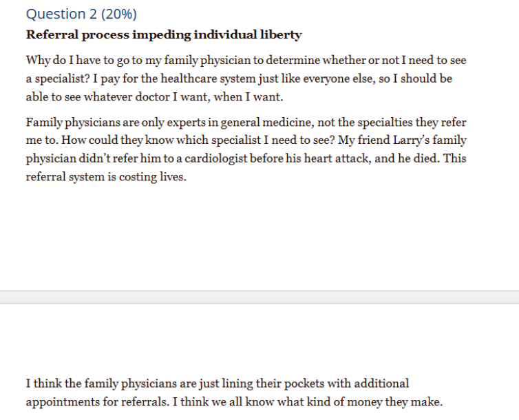Click the bold title 'Referral process impeding individual liberty'
This screenshot has width=519, height=420.
[164, 34]
